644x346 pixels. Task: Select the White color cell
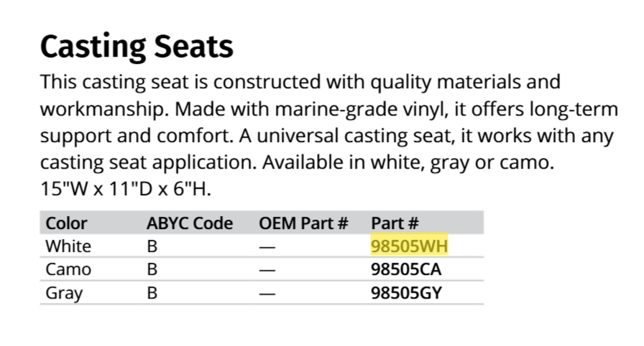68,246
